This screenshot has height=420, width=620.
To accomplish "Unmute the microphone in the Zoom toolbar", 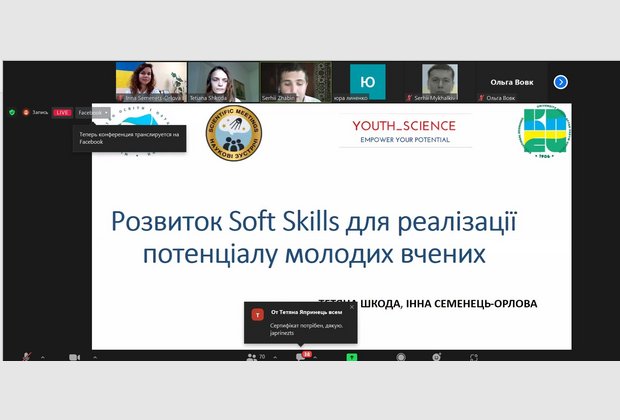I will [x=28, y=357].
